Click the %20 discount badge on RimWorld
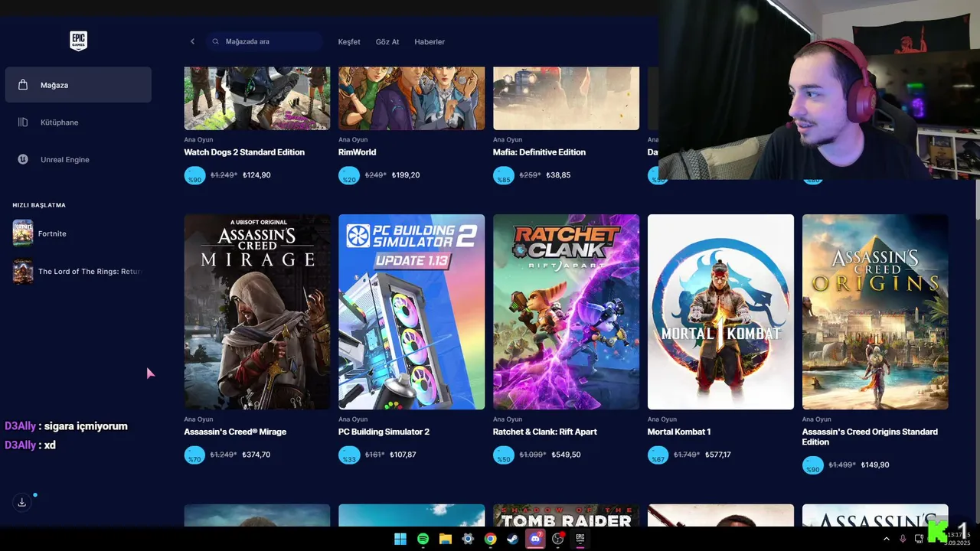The height and width of the screenshot is (551, 980). tap(349, 175)
